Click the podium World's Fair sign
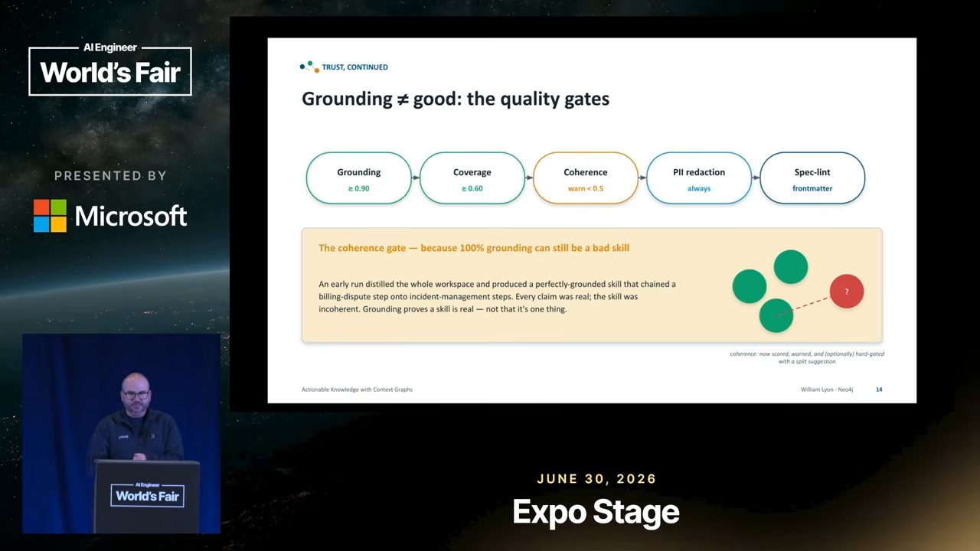 pyautogui.click(x=147, y=494)
